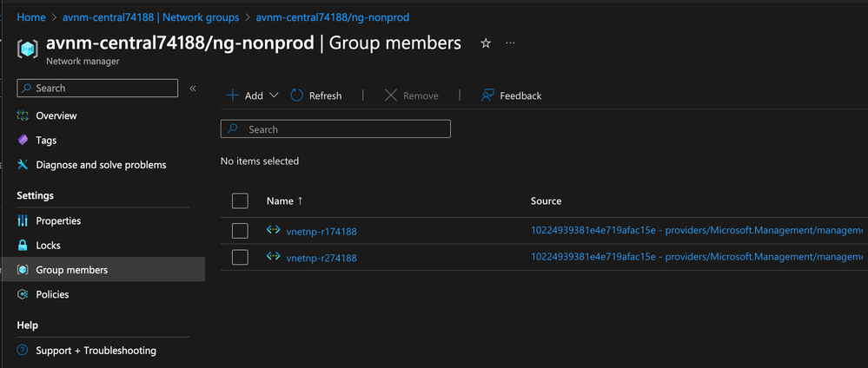The height and width of the screenshot is (368, 868).
Task: Open the vnetnp-r274188 virtual network link
Action: [x=321, y=258]
